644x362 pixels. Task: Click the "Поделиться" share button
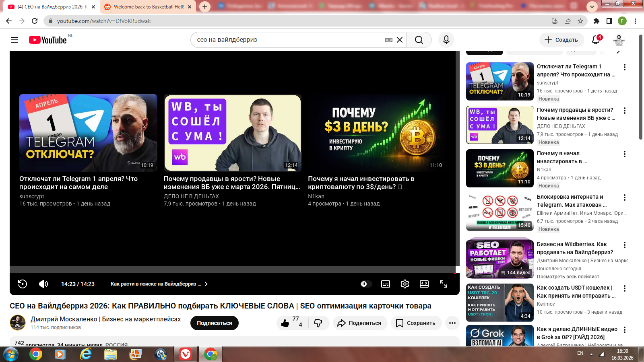coord(360,323)
